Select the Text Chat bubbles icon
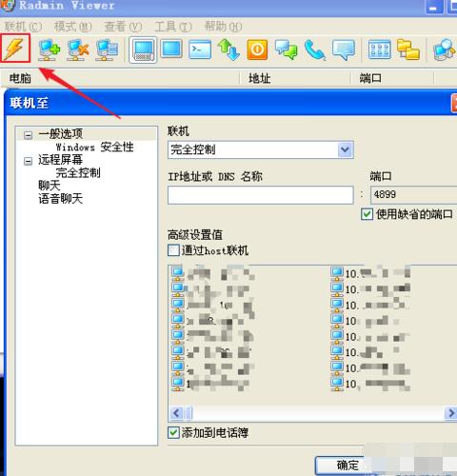 [x=286, y=50]
